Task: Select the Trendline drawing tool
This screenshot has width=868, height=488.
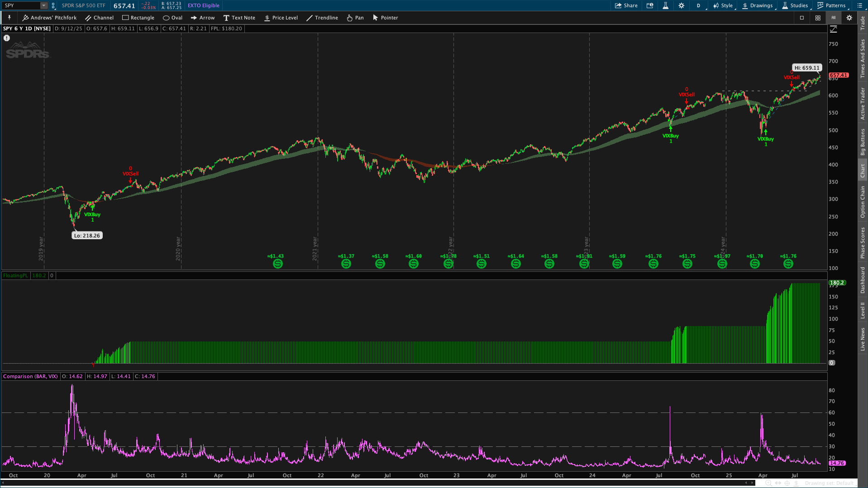Action: 322,18
